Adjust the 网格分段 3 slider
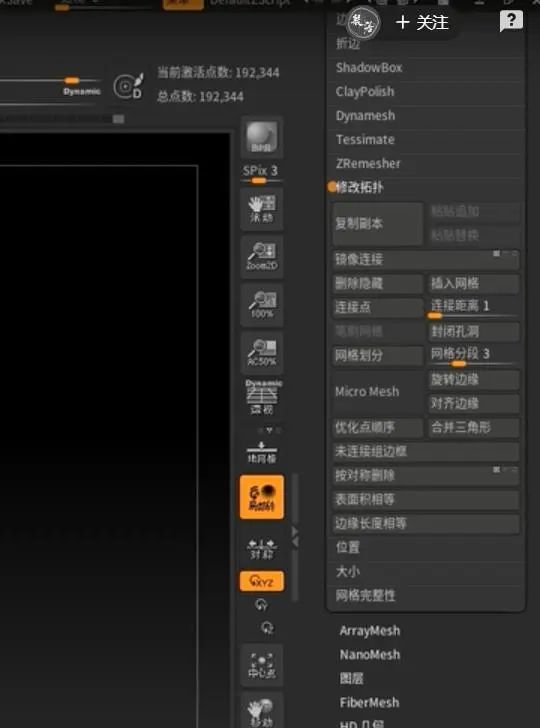Viewport: 540px width, 728px height. pos(474,357)
